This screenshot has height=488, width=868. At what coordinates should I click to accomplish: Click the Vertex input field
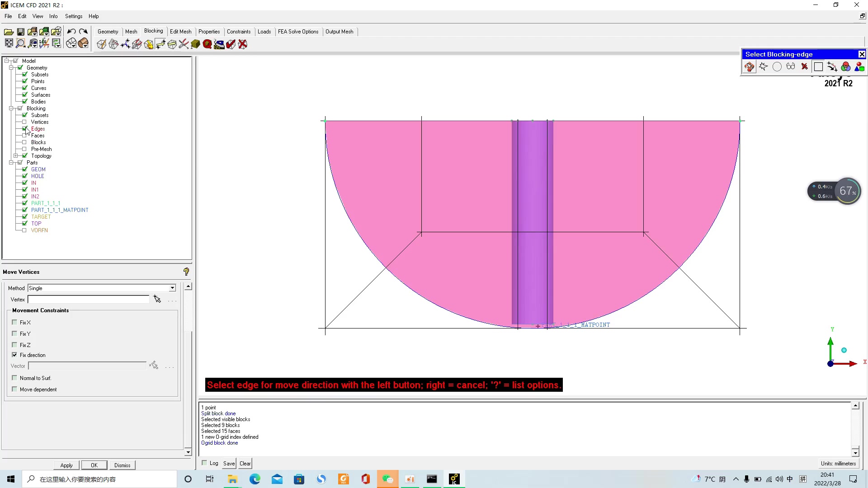coord(88,299)
